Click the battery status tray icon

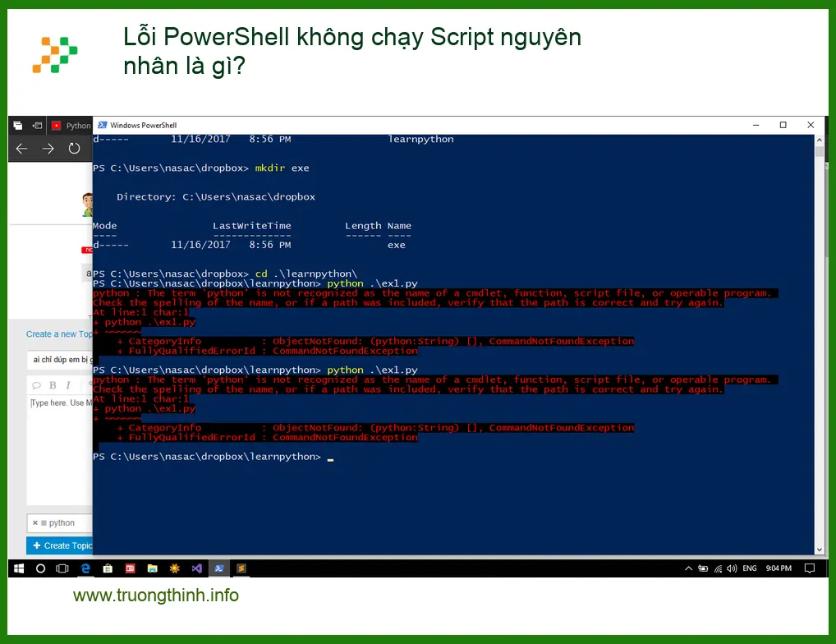point(703,568)
